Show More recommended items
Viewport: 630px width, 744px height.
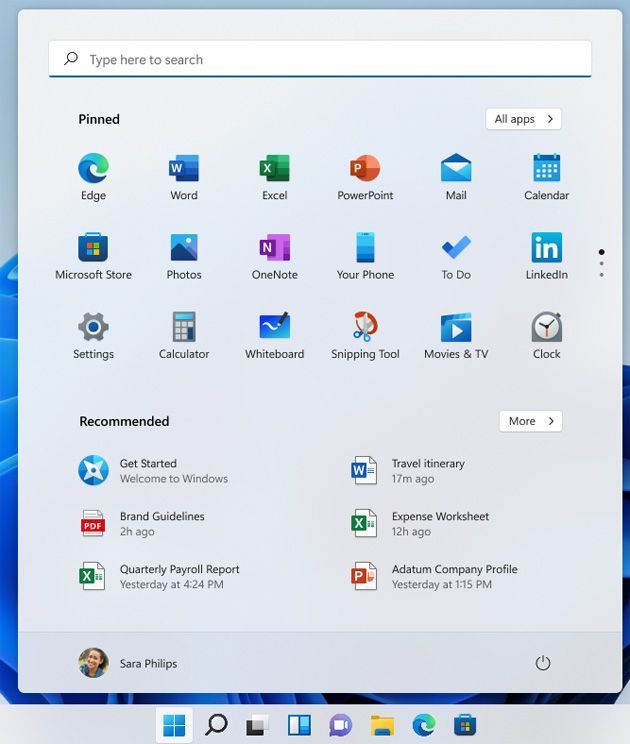point(530,421)
